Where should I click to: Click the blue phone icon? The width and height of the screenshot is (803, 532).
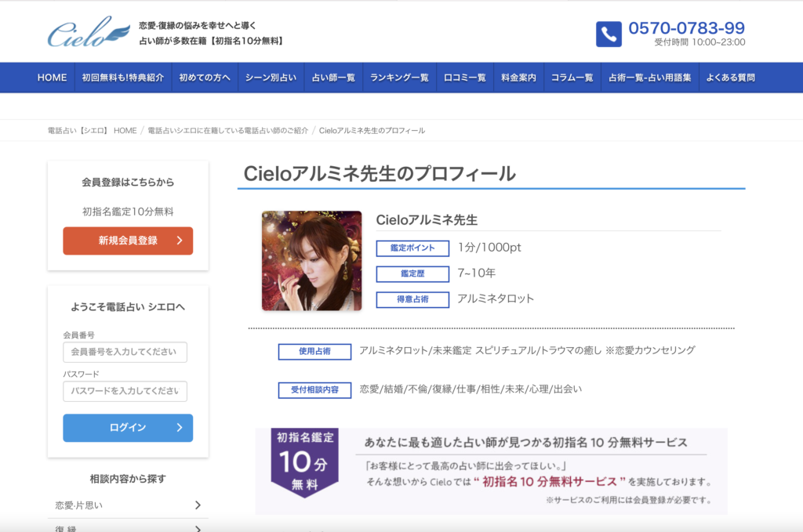coord(609,34)
